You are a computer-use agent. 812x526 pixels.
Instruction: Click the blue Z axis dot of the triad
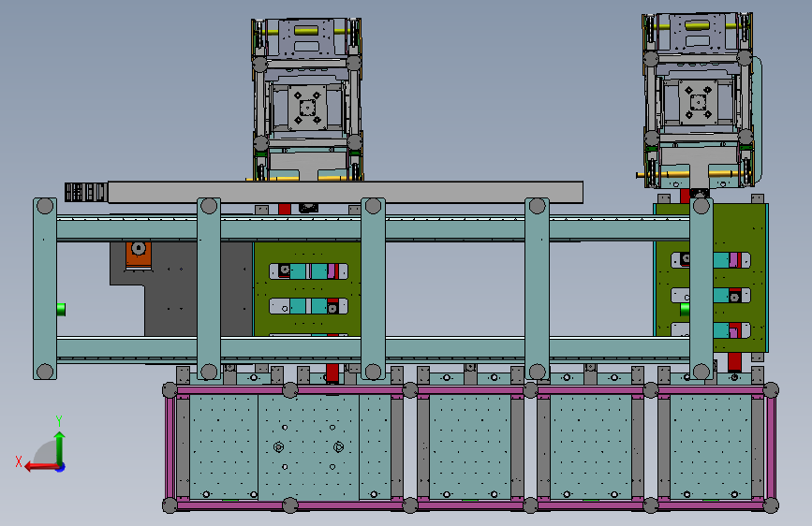point(61,468)
